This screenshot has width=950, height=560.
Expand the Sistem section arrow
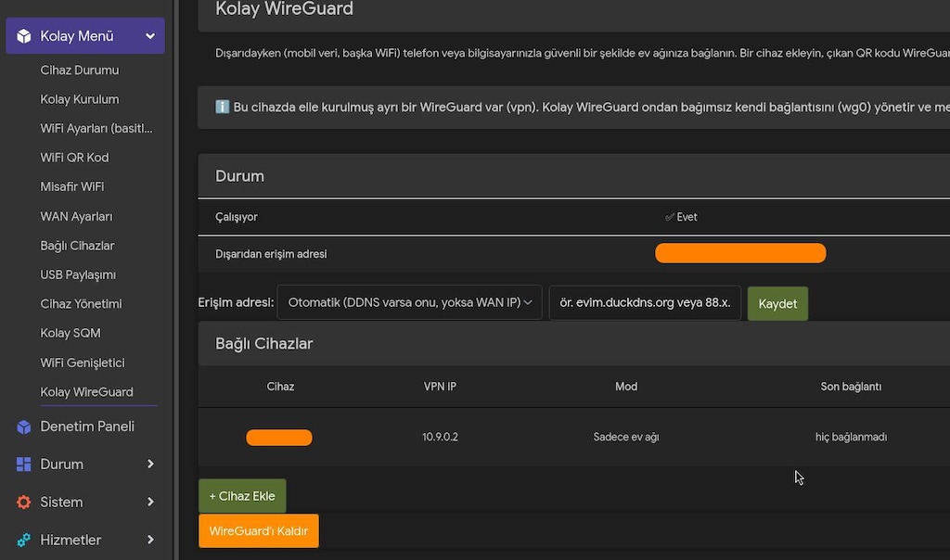(150, 502)
